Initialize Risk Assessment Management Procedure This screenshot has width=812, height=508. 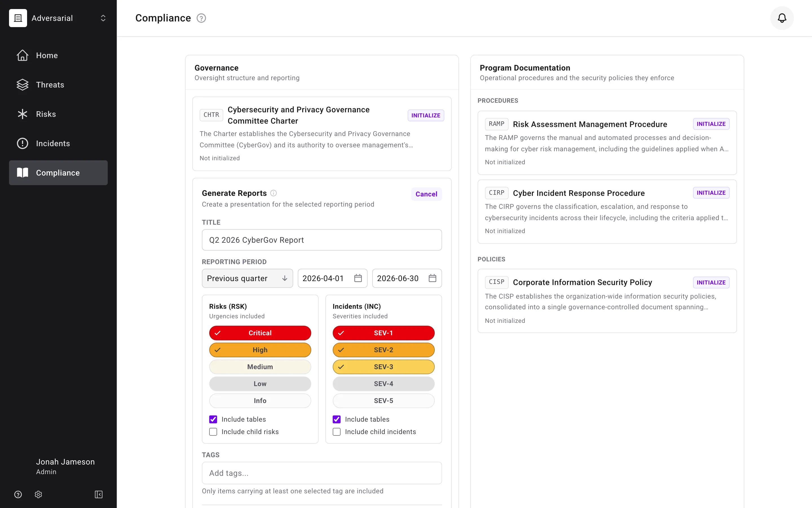pyautogui.click(x=711, y=124)
